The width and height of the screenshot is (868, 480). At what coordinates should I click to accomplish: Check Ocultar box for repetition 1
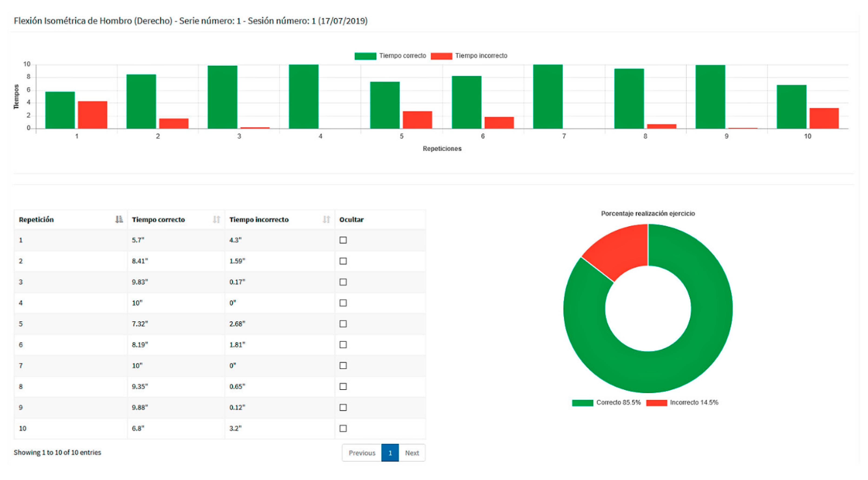pyautogui.click(x=343, y=240)
